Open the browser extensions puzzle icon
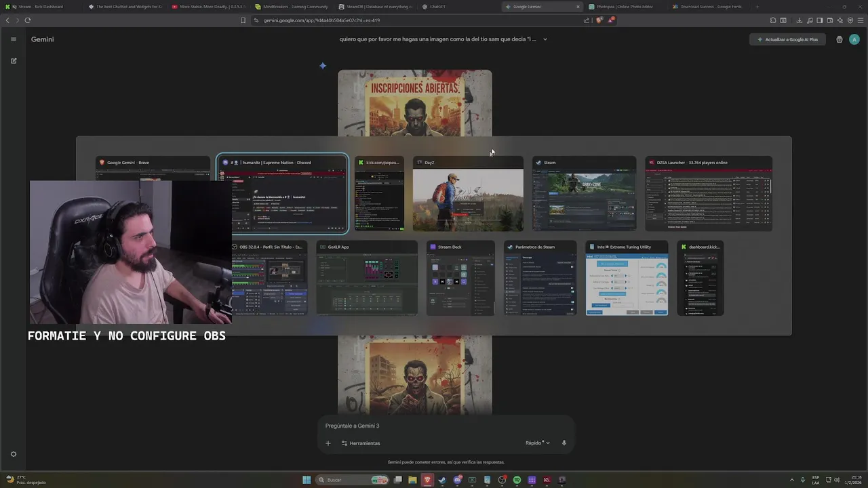The height and width of the screenshot is (488, 868). [772, 20]
